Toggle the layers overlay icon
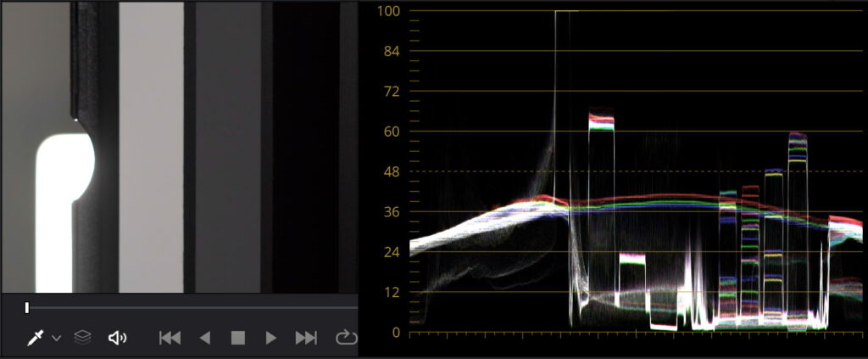The image size is (868, 359). pos(82,338)
